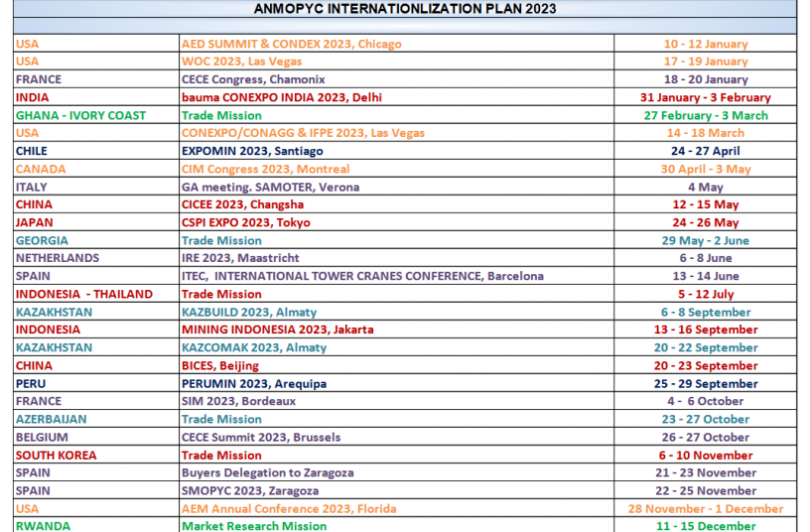
Task: Click the 'INDIA' country cell
Action: tap(96, 97)
